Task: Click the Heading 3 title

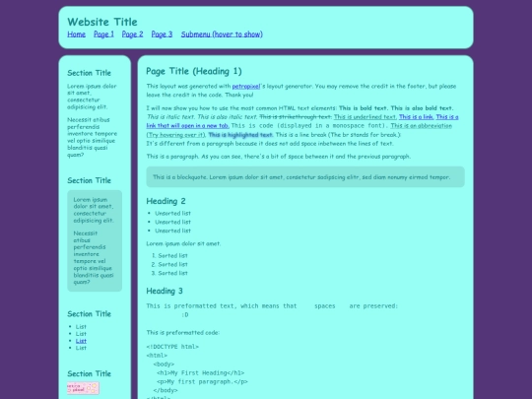Action: pyautogui.click(x=165, y=291)
